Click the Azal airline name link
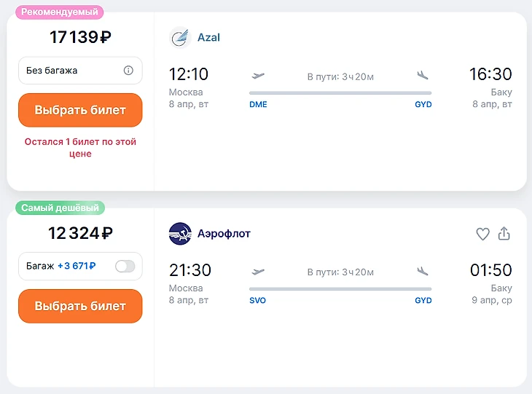The image size is (532, 394). (x=208, y=37)
